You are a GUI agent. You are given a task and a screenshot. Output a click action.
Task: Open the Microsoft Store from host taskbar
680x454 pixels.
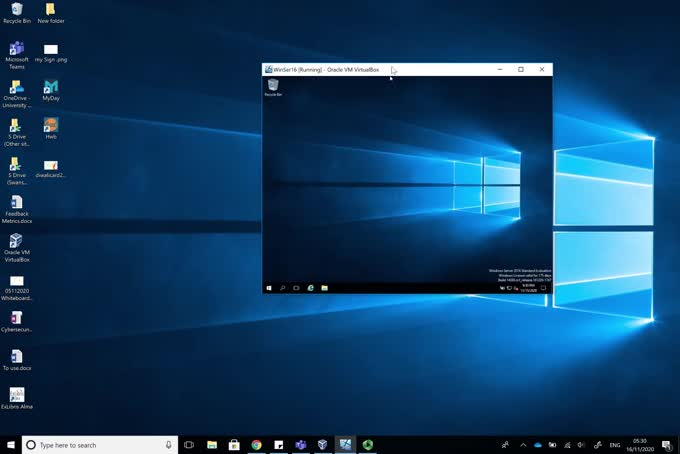click(234, 445)
